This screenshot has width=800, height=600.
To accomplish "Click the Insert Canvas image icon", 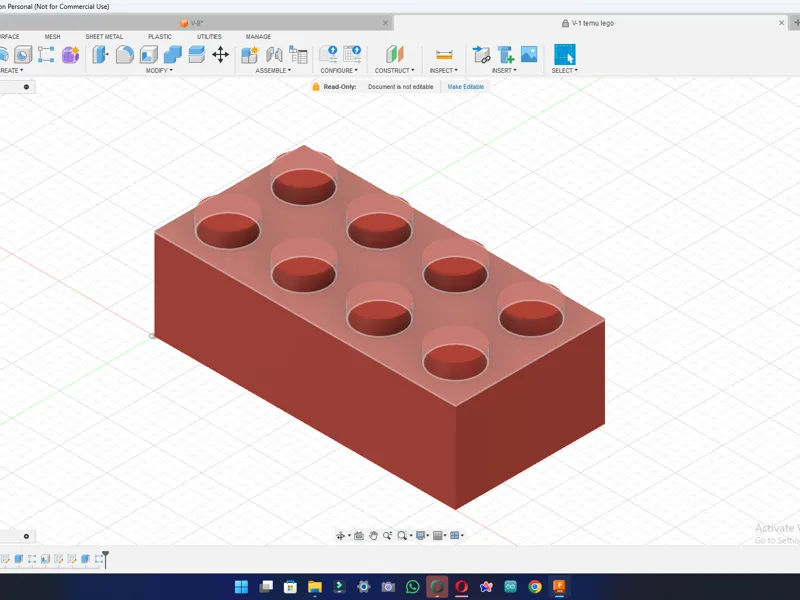I will [x=529, y=54].
